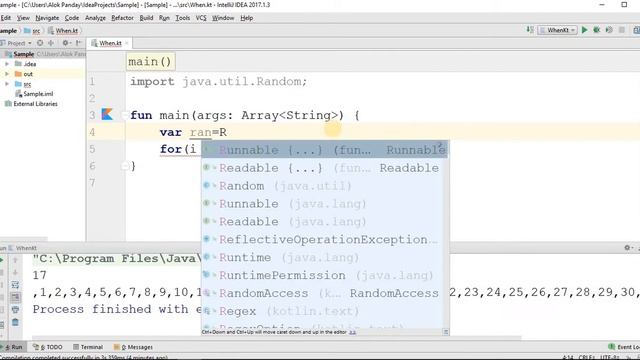This screenshot has width=640, height=360.
Task: Open the Analyze menu
Action: 95,18
